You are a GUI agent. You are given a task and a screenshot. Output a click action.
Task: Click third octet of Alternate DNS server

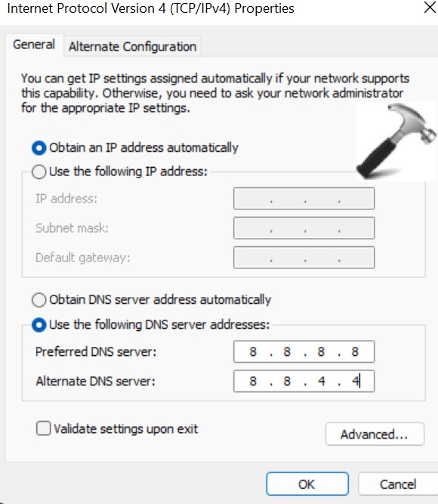pos(321,382)
